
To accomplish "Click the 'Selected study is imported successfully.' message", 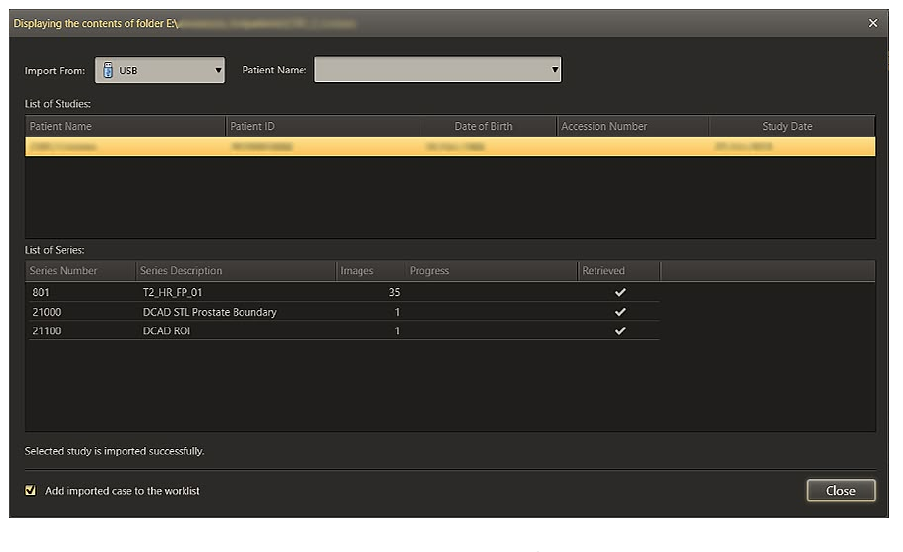I will point(115,451).
